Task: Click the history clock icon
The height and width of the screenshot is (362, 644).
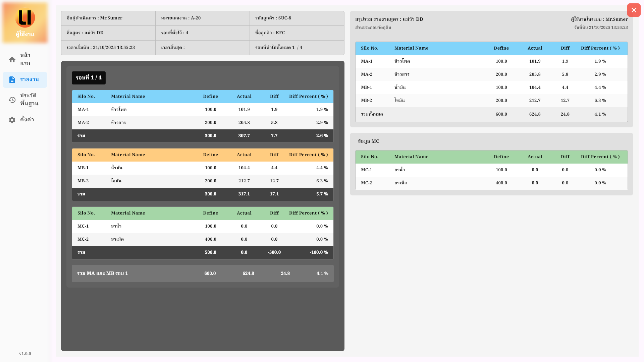Action: click(x=12, y=100)
